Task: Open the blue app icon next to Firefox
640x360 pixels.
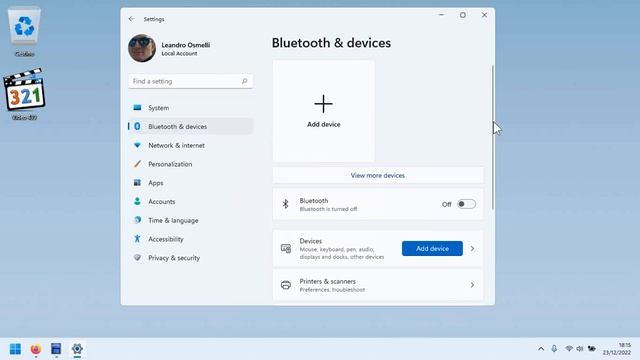Action: coord(56,349)
